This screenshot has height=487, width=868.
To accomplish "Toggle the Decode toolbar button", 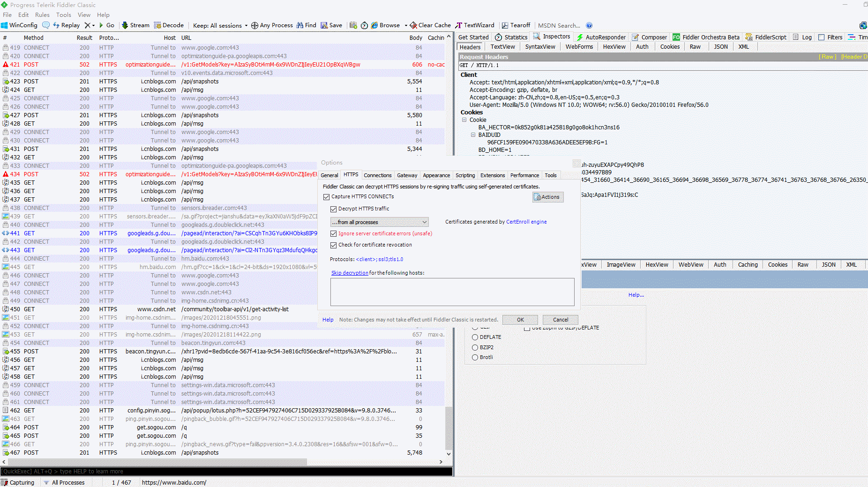I will point(169,25).
